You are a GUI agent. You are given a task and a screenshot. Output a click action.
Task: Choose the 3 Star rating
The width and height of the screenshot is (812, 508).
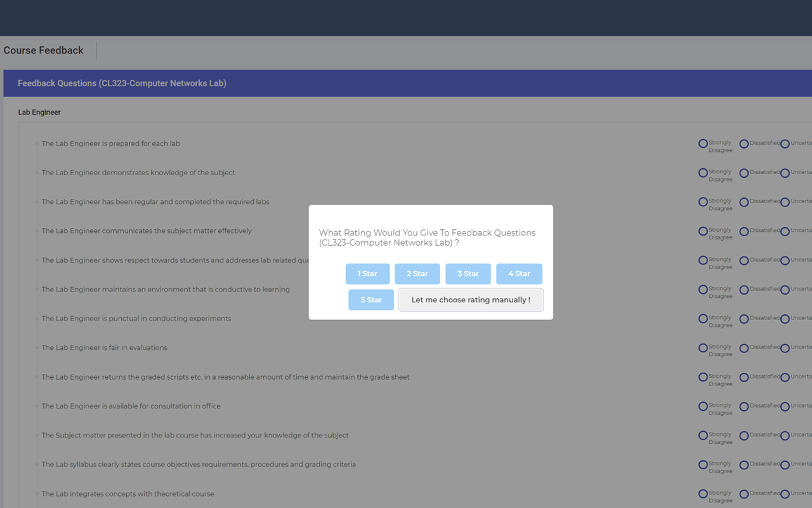pos(468,274)
